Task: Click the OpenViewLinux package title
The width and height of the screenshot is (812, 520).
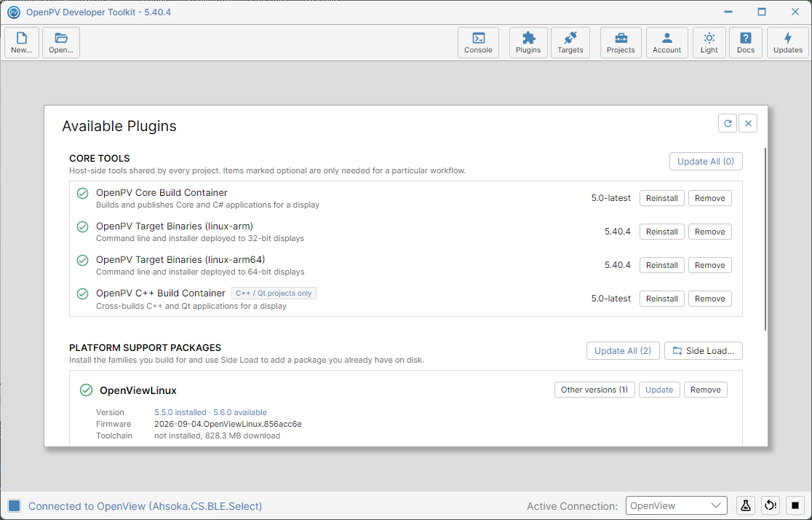Action: 138,390
